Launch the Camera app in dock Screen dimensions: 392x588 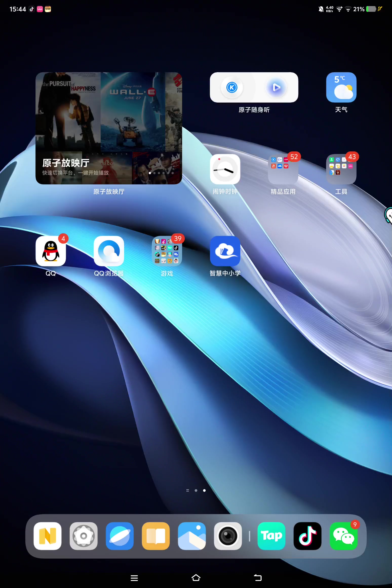click(x=228, y=536)
